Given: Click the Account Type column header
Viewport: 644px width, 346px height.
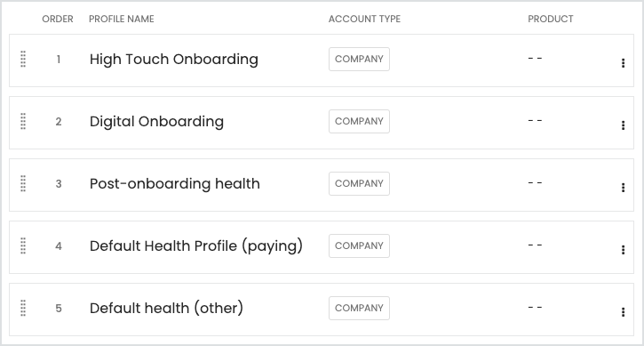Looking at the screenshot, I should (364, 19).
